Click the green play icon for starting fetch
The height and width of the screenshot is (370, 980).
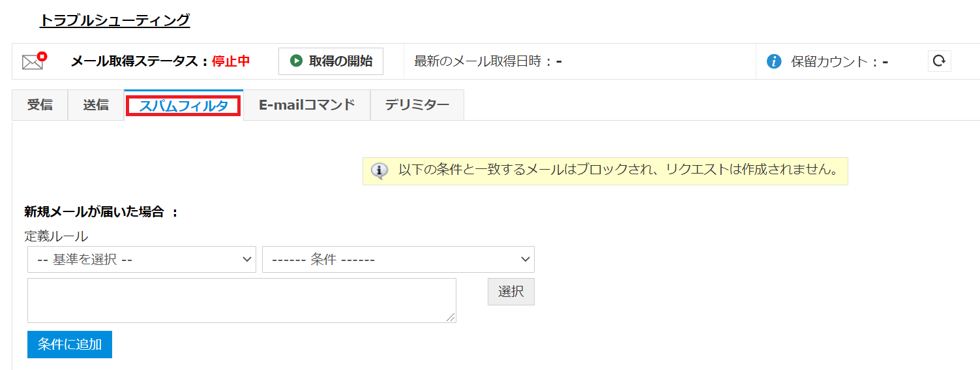point(297,61)
